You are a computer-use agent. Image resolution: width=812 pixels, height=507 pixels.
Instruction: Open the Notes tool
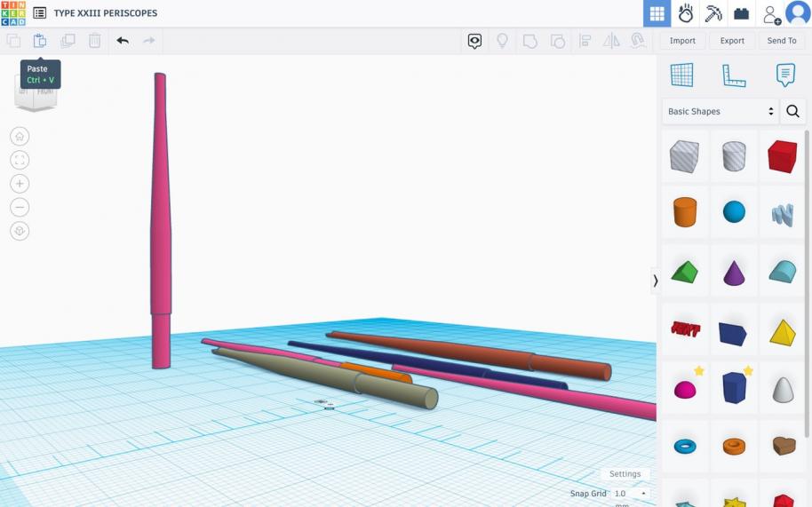click(785, 75)
